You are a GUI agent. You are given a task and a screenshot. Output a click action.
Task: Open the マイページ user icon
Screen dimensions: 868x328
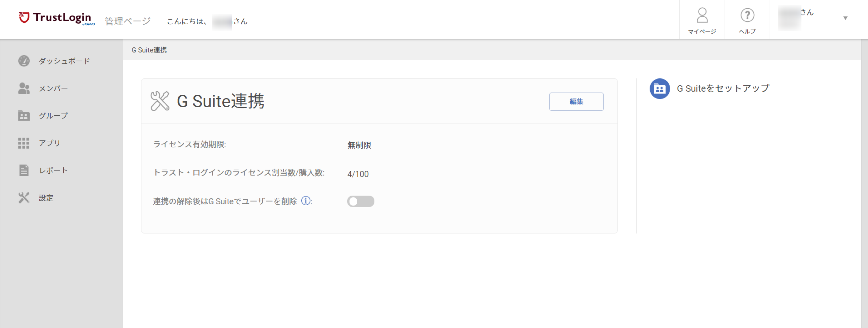pos(702,15)
